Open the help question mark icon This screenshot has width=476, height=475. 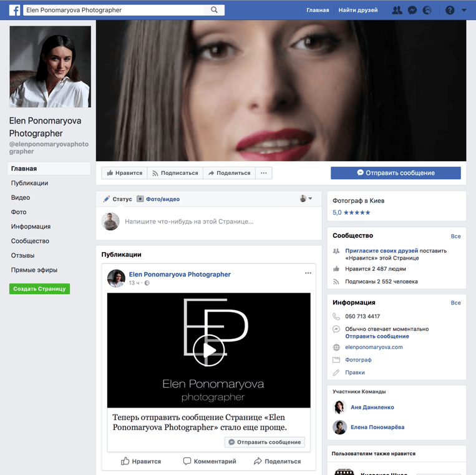point(450,10)
